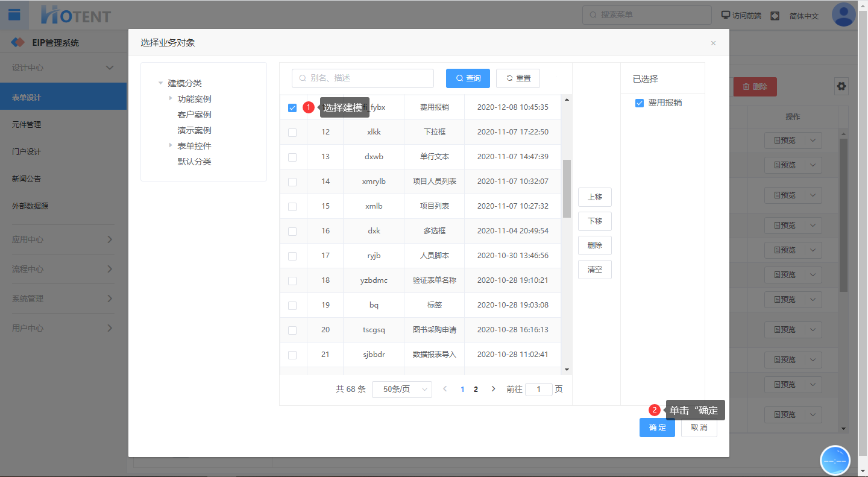This screenshot has height=477, width=868.
Task: Click the 访问前端 monitor icon link
Action: [741, 16]
